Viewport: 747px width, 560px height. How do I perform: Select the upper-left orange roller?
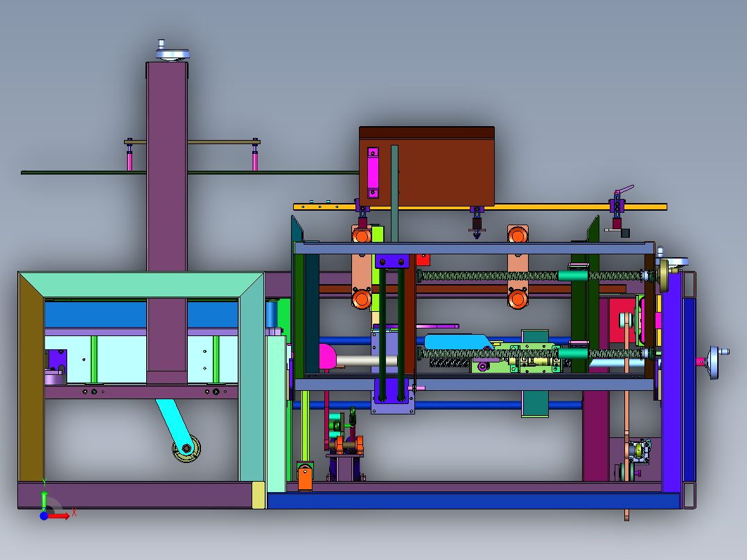362,236
